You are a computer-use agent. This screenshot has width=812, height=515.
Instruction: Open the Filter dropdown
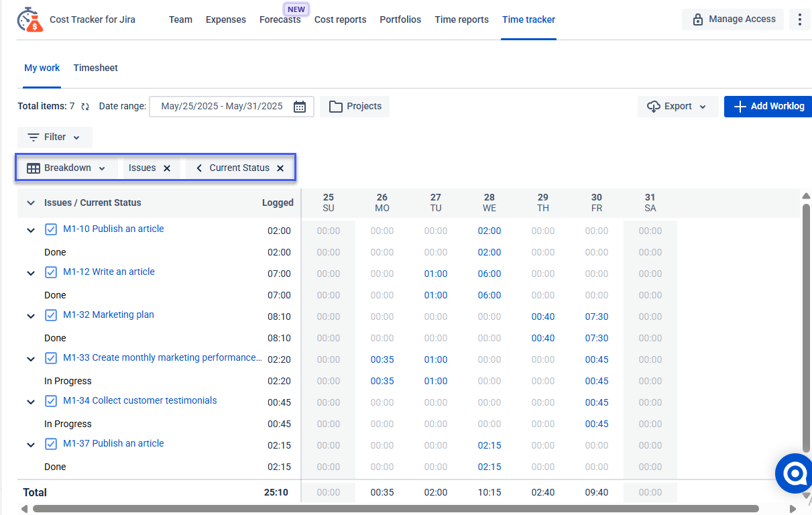(54, 137)
